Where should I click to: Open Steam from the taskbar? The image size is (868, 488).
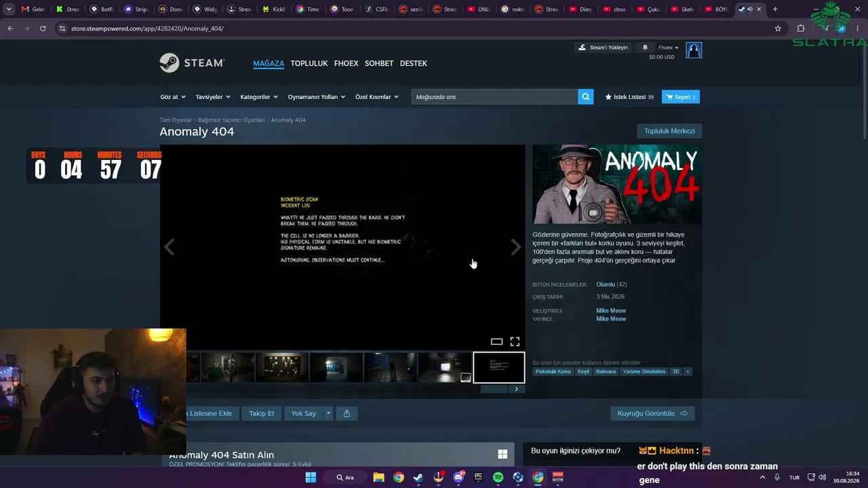pos(418,477)
